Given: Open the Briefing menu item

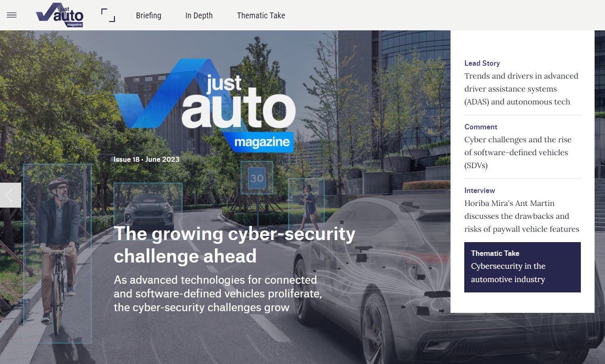Looking at the screenshot, I should [x=149, y=15].
